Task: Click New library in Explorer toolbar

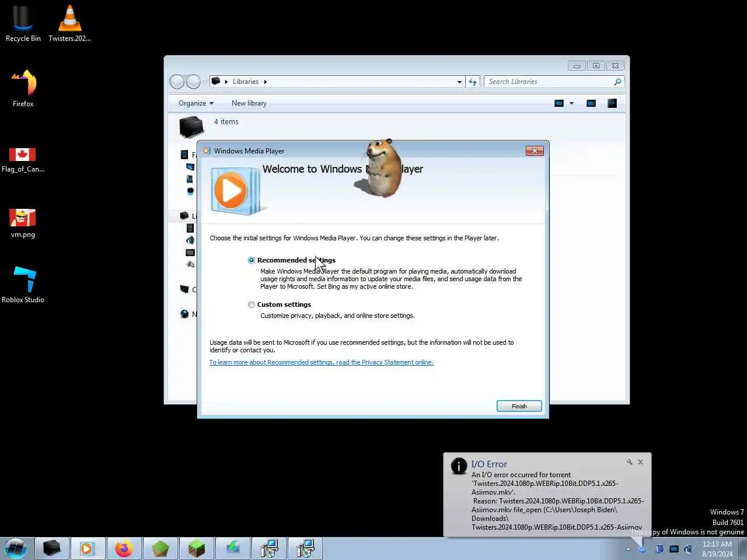Action: (x=249, y=103)
